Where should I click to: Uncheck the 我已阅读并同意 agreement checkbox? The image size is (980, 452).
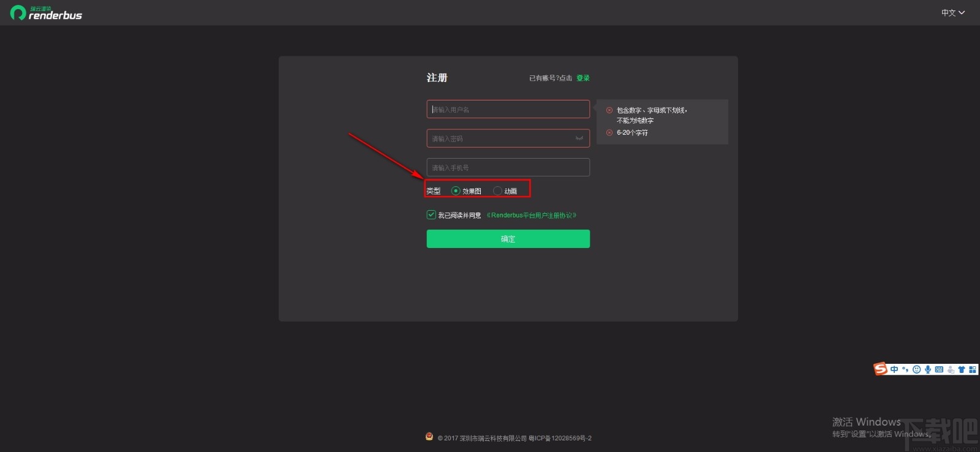coord(431,214)
